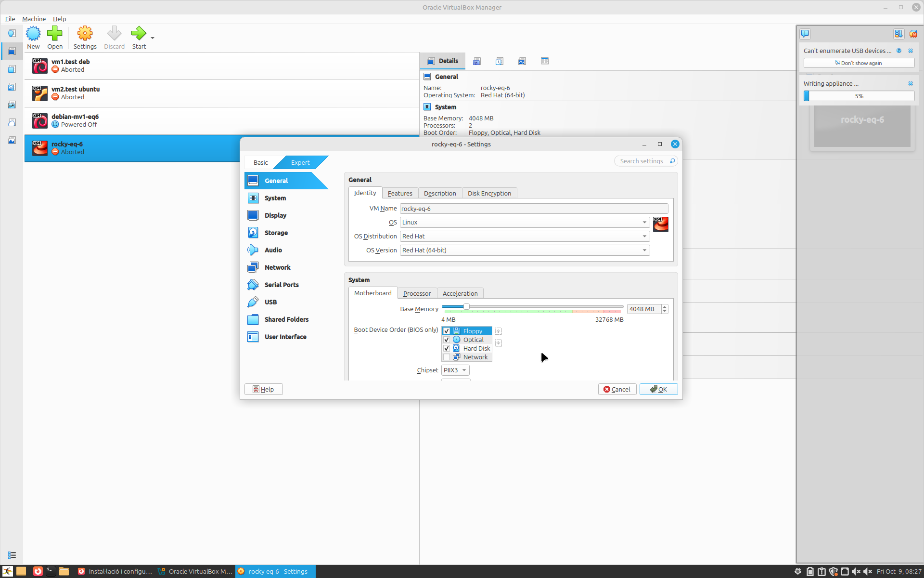Click the Base Memory slider handle
Image resolution: width=924 pixels, height=578 pixels.
[x=466, y=307]
